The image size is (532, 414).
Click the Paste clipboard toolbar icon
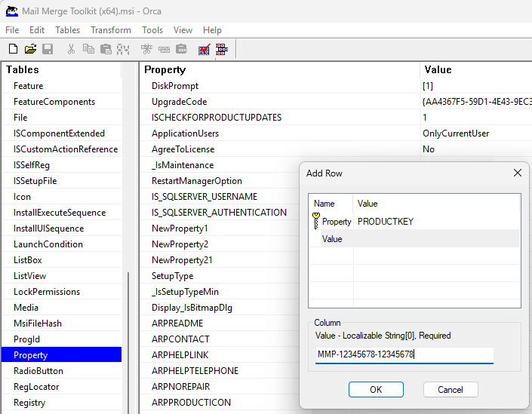click(106, 49)
